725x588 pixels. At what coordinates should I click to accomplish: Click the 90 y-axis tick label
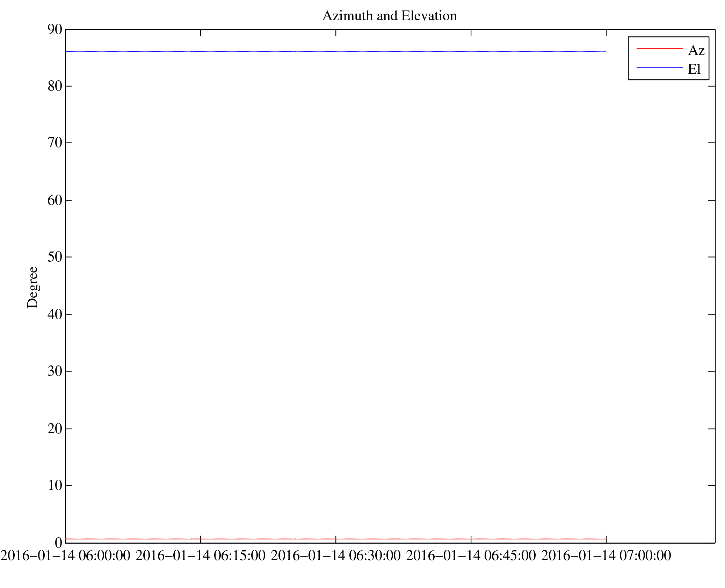pyautogui.click(x=55, y=30)
